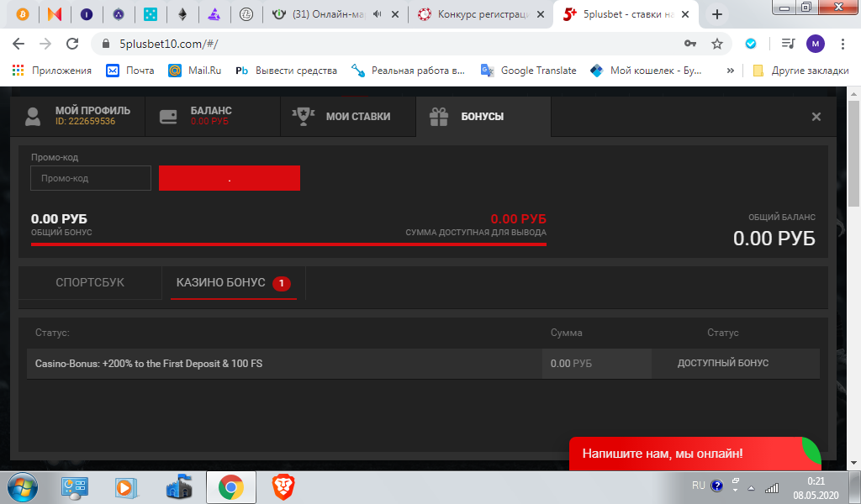The width and height of the screenshot is (861, 504).
Task: Open the Баланс tab
Action: (213, 116)
